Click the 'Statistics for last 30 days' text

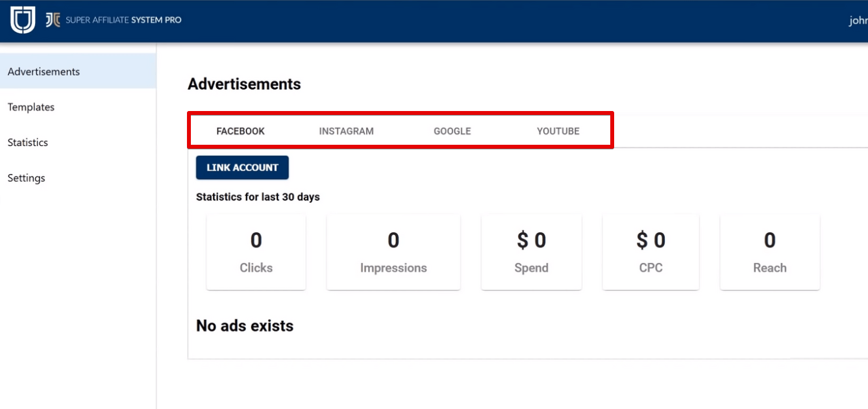tap(258, 197)
